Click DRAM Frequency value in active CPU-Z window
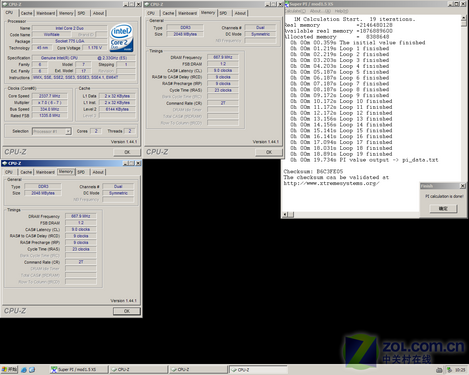This screenshot has width=469, height=375. pos(81,216)
